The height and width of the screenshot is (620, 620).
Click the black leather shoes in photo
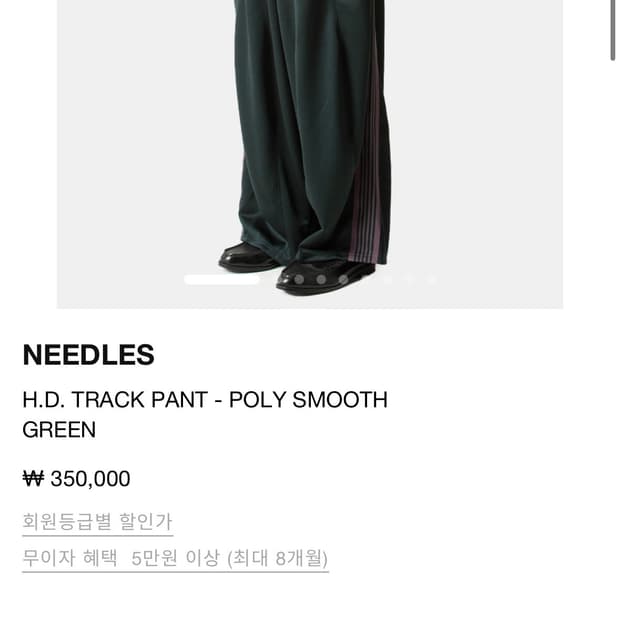[297, 269]
